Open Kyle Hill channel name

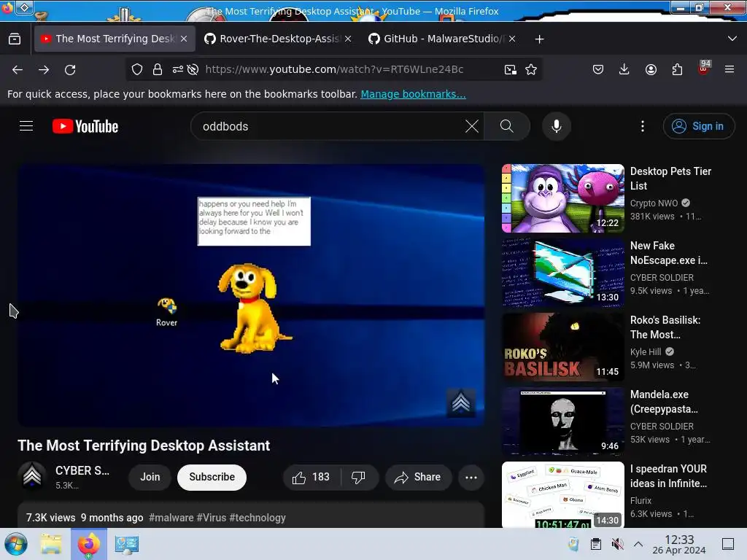pyautogui.click(x=646, y=352)
